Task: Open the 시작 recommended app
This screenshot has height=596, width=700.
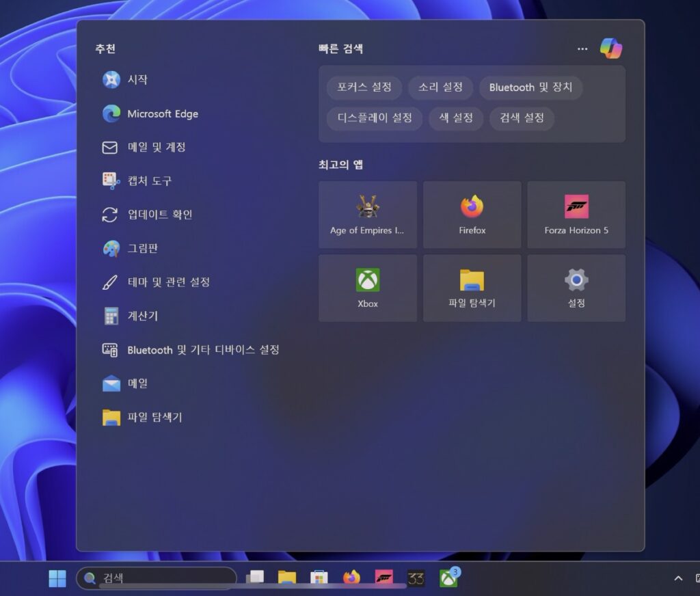Action: pyautogui.click(x=125, y=79)
